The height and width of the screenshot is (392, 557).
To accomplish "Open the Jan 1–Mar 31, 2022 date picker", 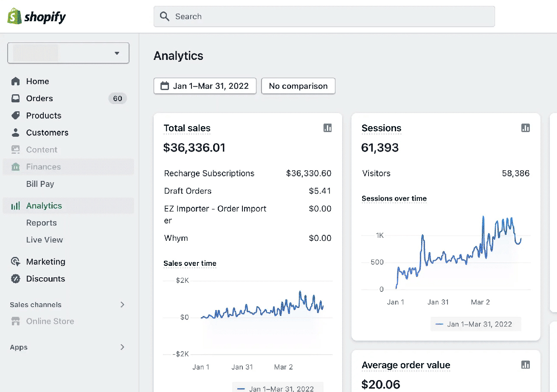I will click(x=205, y=86).
